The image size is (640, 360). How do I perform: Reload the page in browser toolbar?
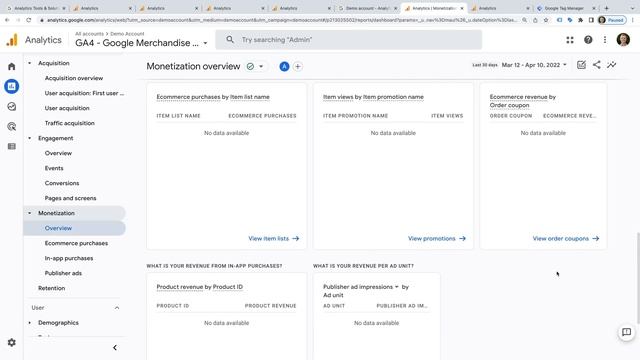click(29, 20)
